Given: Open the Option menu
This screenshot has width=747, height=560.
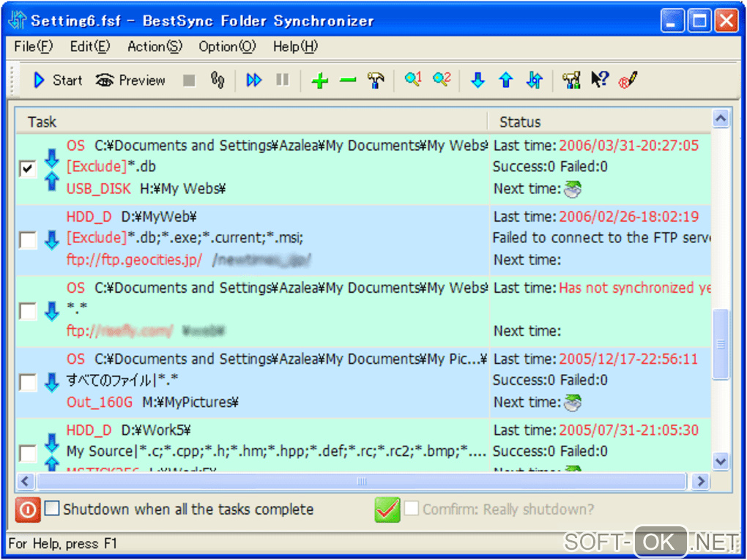Looking at the screenshot, I should [227, 47].
